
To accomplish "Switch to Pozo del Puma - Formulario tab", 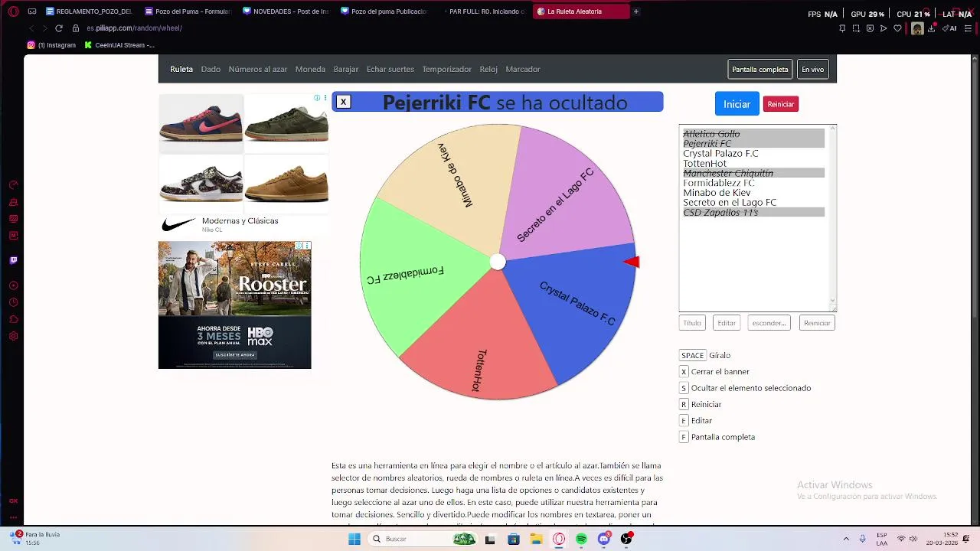I will (188, 11).
